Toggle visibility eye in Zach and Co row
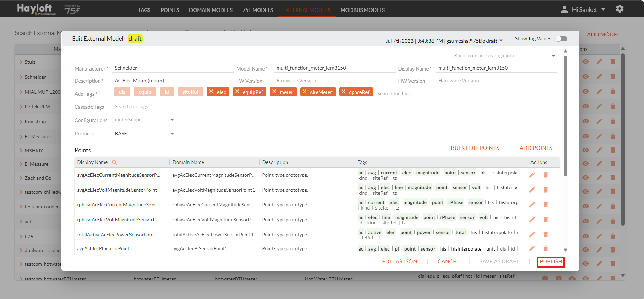644x299 pixels. tap(586, 178)
